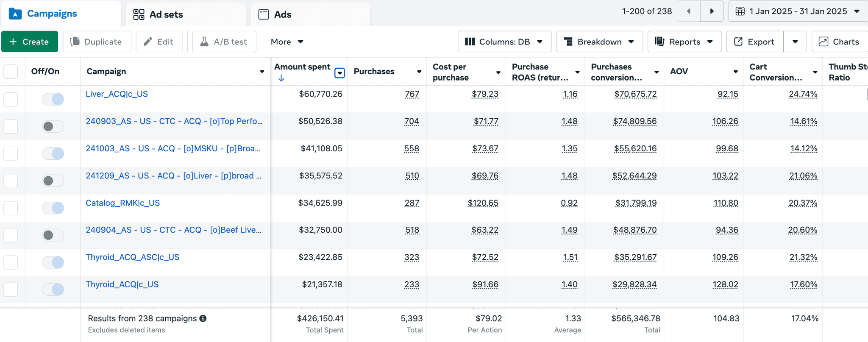The width and height of the screenshot is (868, 342).
Task: Check the box for Catalog_RMK|c_US row
Action: click(x=11, y=208)
